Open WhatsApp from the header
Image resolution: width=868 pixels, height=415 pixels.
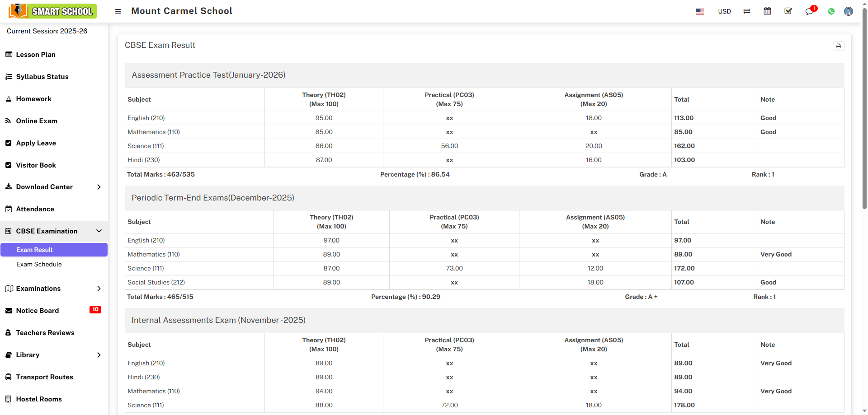[x=831, y=11]
